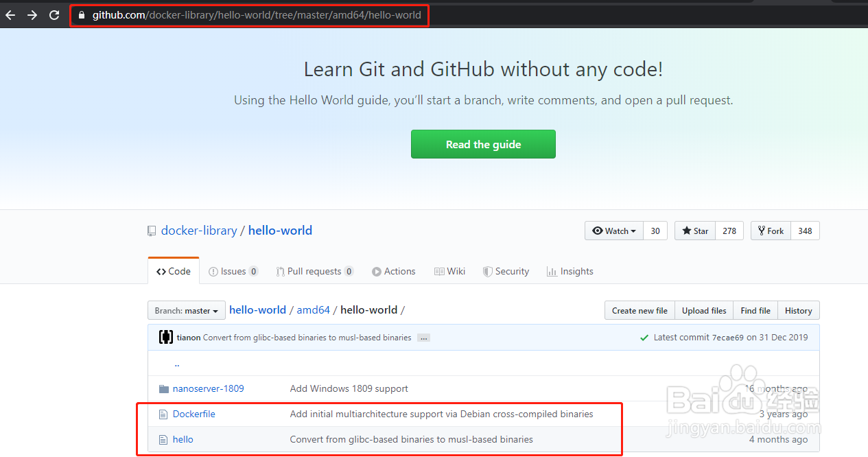Open the Branch: master dropdown
Viewport: 868px width, 457px height.
[187, 310]
